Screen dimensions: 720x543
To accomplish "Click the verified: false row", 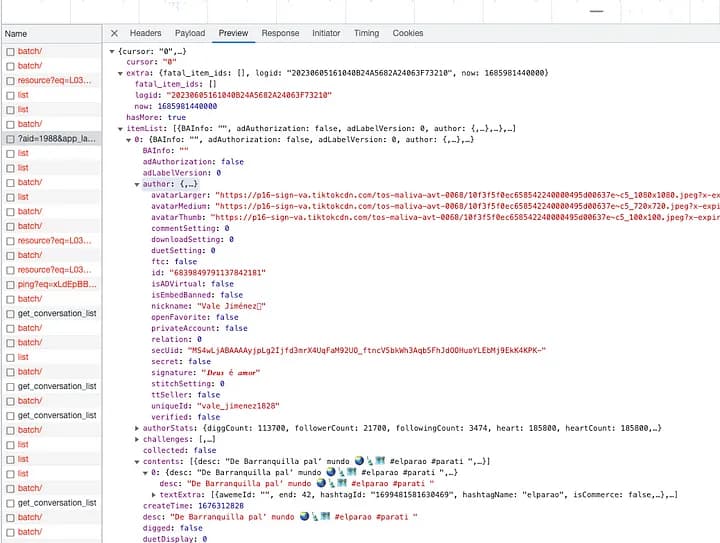I will point(186,417).
